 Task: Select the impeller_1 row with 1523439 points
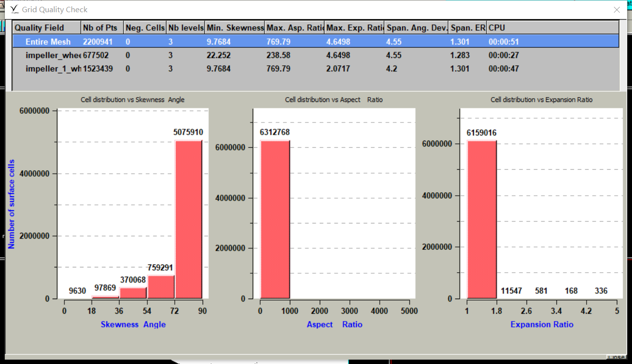click(x=53, y=69)
